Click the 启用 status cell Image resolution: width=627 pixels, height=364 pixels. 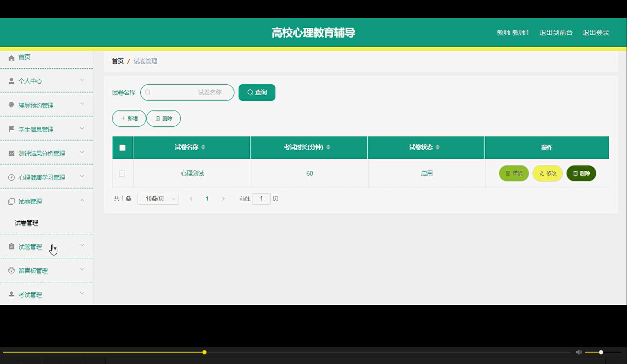coord(427,174)
